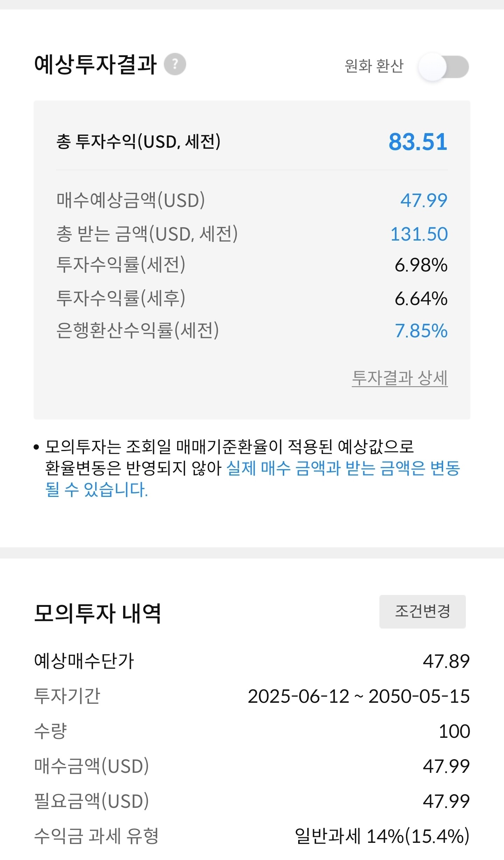The image size is (504, 860).
Task: Open help icon beside 예상투자결과 title
Action: click(175, 64)
